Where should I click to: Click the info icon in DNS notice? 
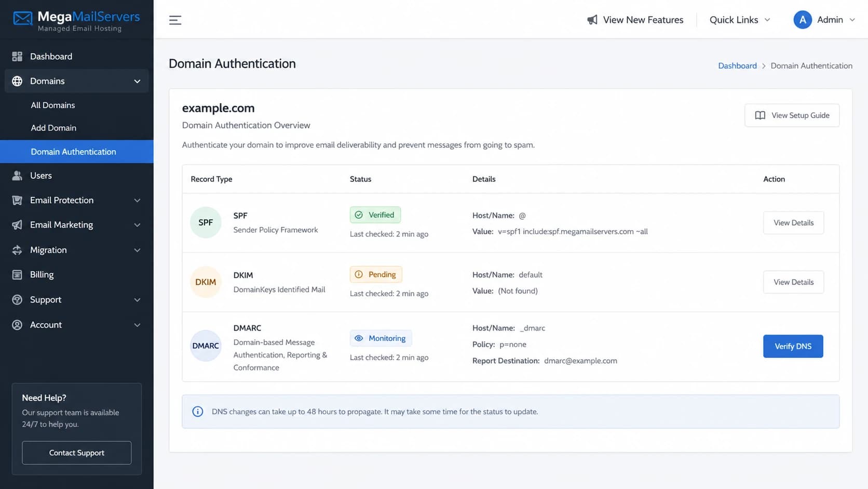click(198, 412)
